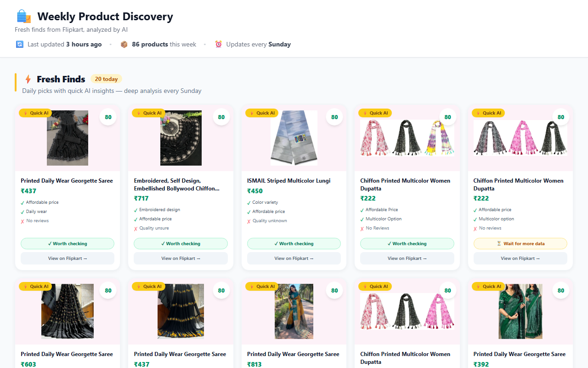Viewport: 588px width, 368px height.
Task: Click '86 products this week' text
Action: (164, 44)
